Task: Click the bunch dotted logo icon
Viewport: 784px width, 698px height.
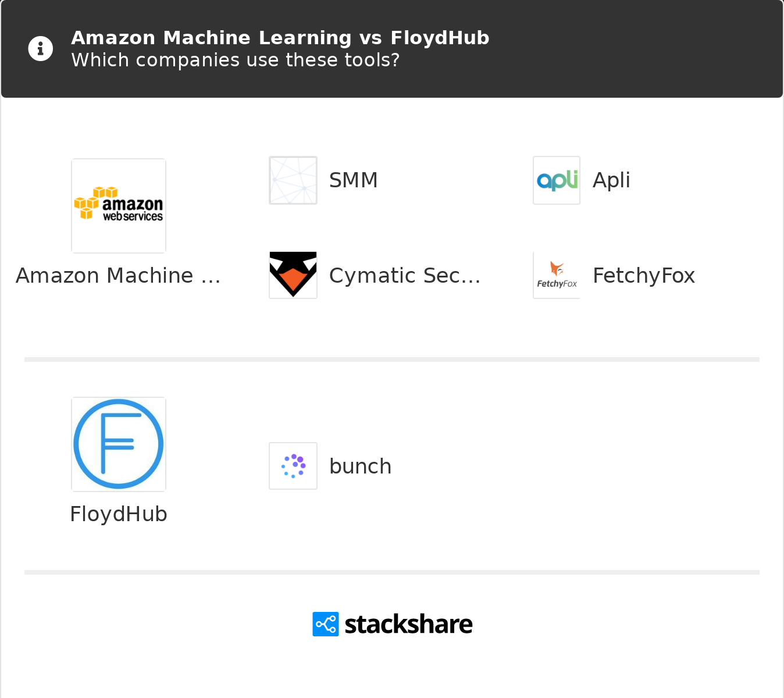Action: point(293,465)
